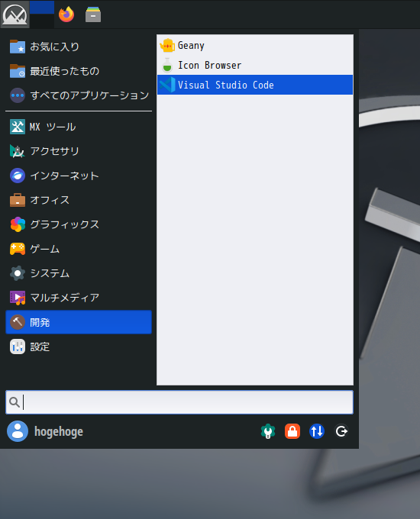Lock the screen with orange lock icon

click(x=292, y=431)
